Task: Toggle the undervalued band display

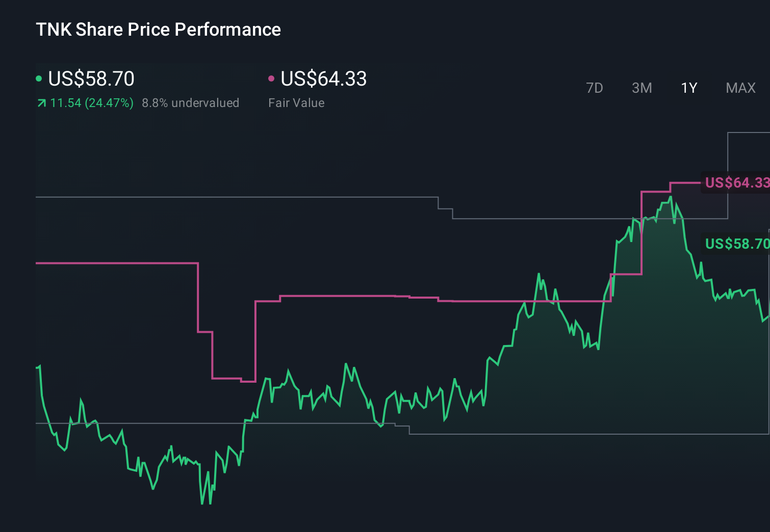Action: tap(191, 102)
